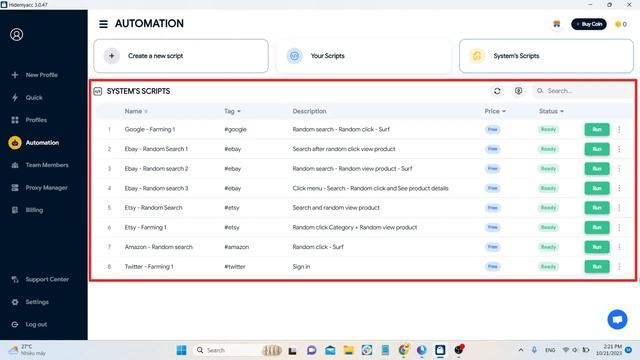The height and width of the screenshot is (360, 640).
Task: Click the #google tag
Action: [x=235, y=129]
